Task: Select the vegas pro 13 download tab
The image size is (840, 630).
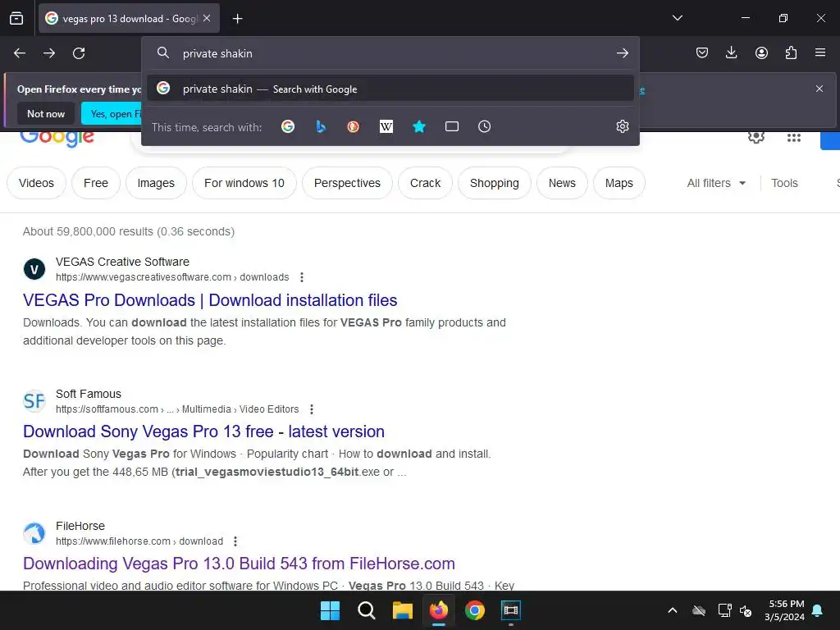Action: (x=129, y=18)
